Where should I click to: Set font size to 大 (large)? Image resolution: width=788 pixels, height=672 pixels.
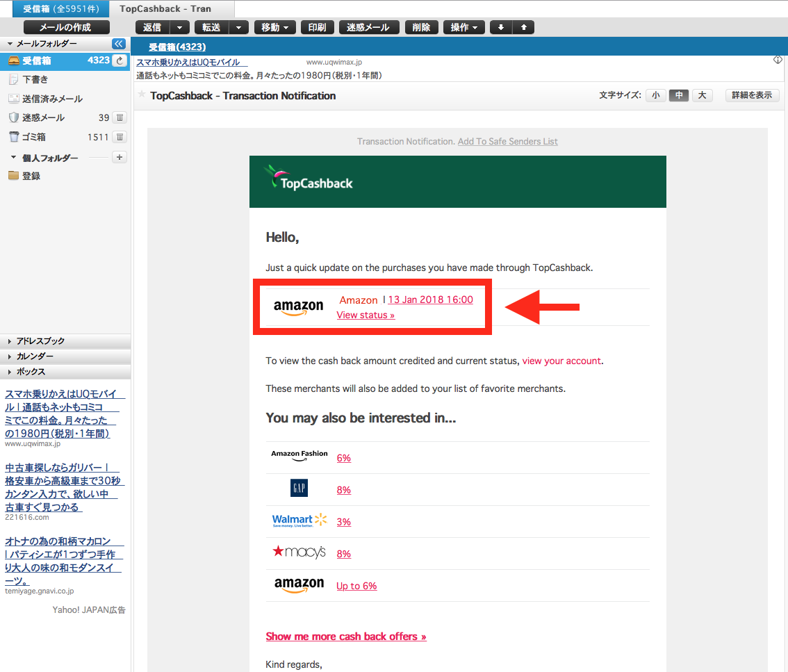[x=702, y=95]
